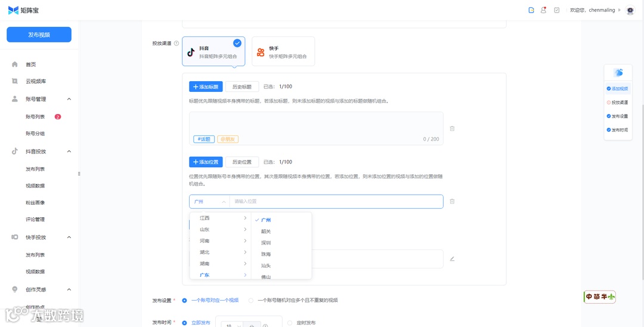Toggle the 抖音 channel card selection
The image size is (644, 327).
pyautogui.click(x=213, y=51)
